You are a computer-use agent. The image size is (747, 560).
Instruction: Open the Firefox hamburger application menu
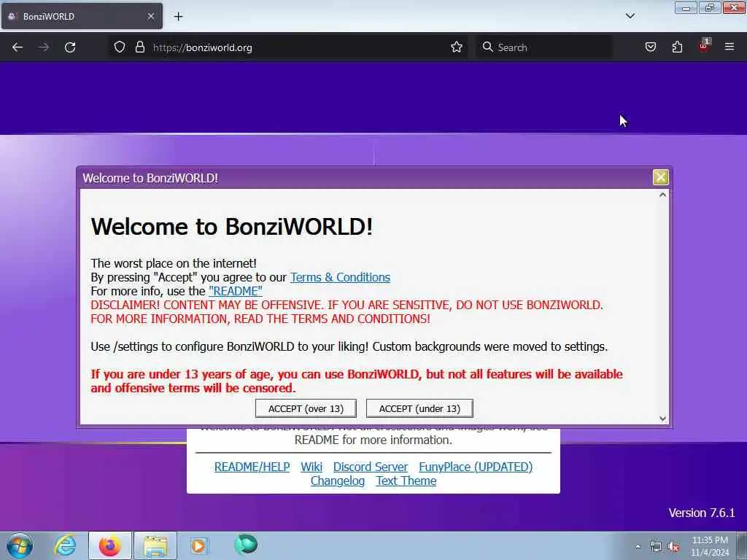click(x=729, y=47)
